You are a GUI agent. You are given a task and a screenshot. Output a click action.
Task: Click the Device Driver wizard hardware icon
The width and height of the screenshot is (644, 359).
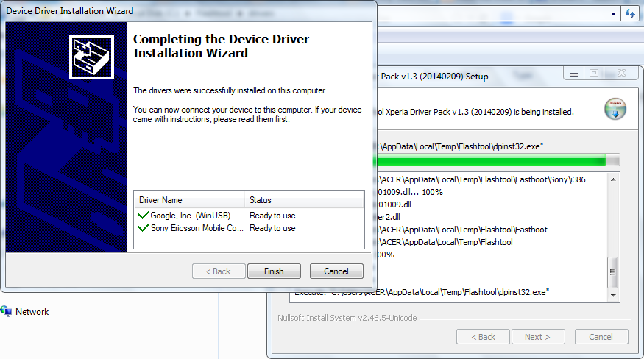pyautogui.click(x=91, y=57)
